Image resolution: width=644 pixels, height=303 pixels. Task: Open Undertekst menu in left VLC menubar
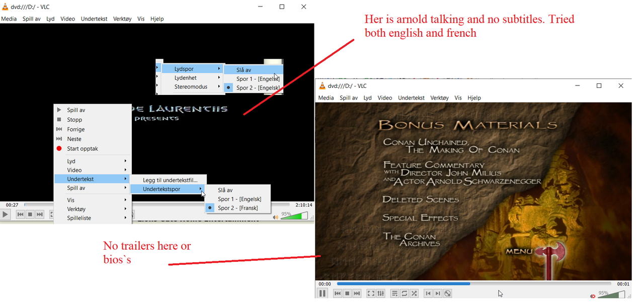point(94,19)
